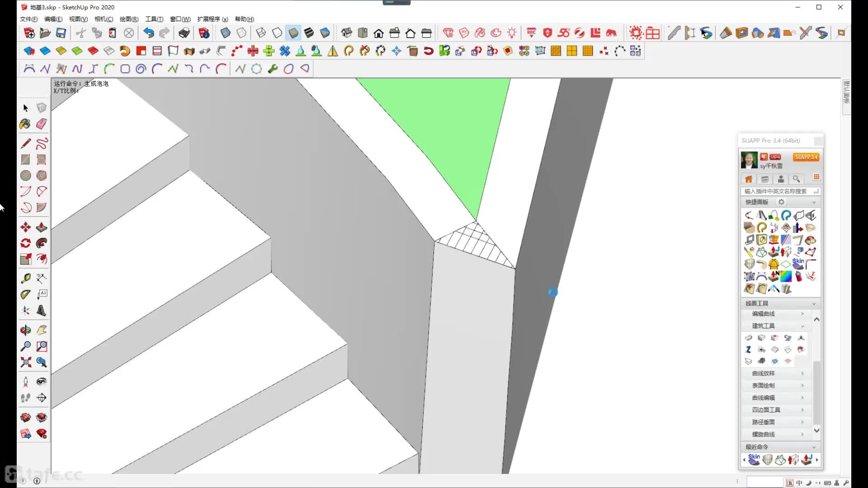Open the 文件(F) menu
Screen dimensions: 868x488
[x=28, y=19]
